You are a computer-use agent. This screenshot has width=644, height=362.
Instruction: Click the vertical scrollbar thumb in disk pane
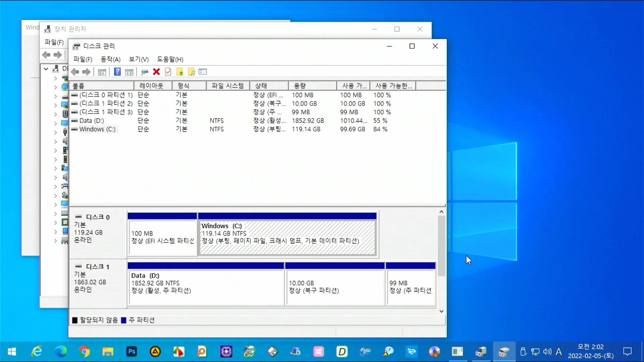click(x=441, y=246)
